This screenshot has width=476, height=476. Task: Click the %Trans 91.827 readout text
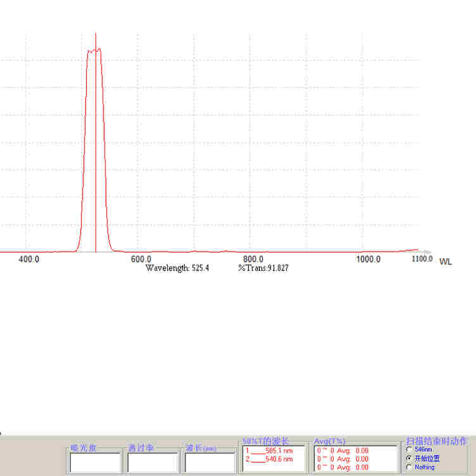click(263, 268)
